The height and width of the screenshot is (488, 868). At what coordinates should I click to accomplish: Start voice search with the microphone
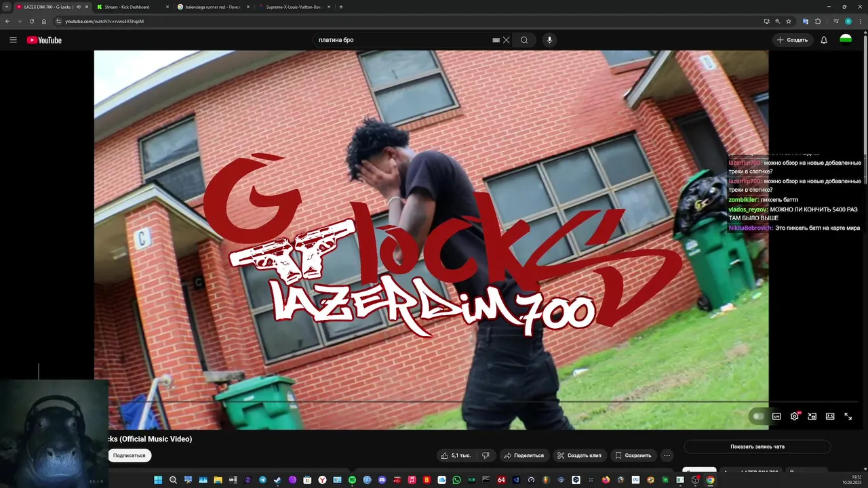[549, 40]
